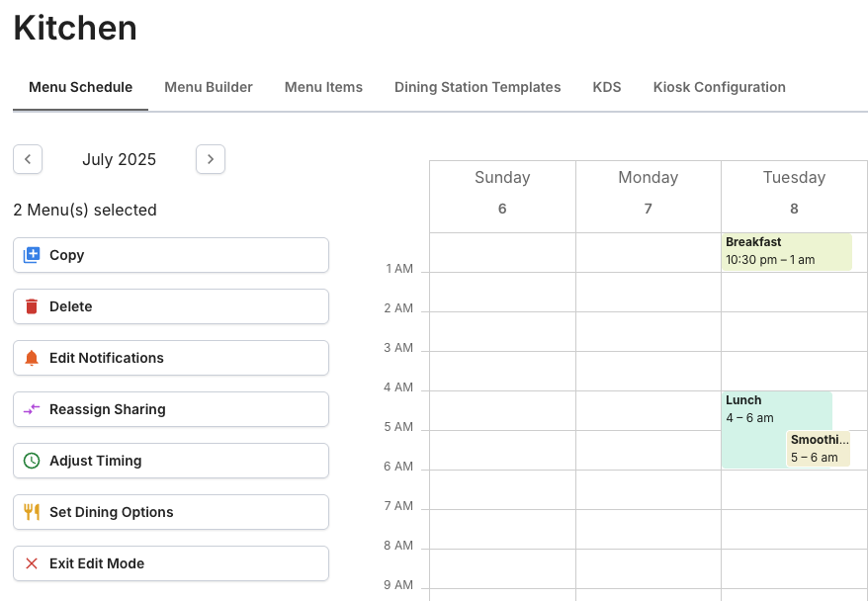868x601 pixels.
Task: Click the July 2025 month label
Action: coord(119,159)
